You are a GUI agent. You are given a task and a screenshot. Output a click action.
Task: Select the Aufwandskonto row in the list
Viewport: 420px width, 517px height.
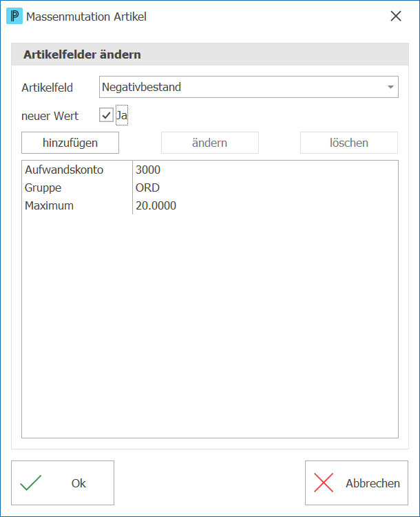pyautogui.click(x=210, y=170)
